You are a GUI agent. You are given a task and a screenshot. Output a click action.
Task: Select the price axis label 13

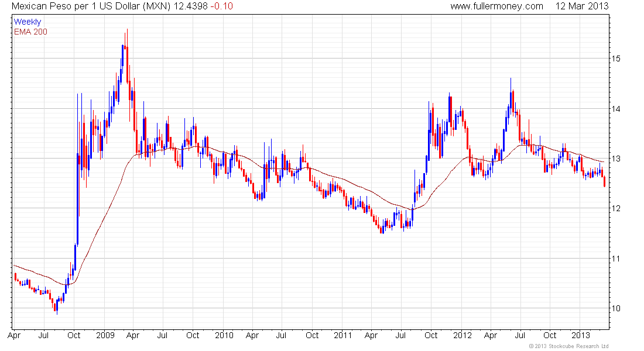coord(616,159)
